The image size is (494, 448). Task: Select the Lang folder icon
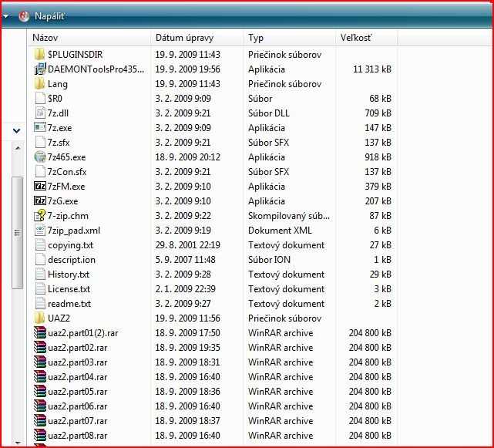tap(40, 83)
